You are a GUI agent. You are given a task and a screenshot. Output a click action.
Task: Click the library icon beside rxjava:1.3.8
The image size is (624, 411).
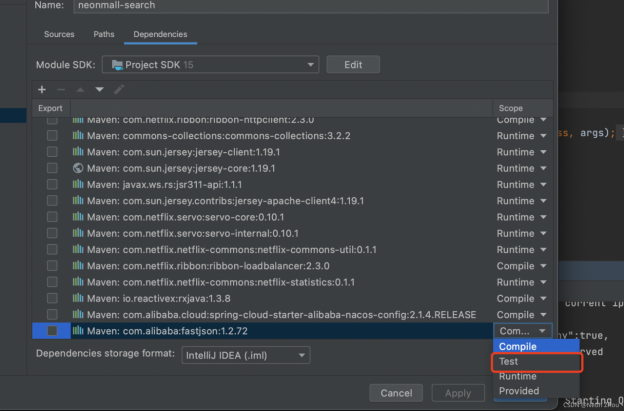click(79, 298)
